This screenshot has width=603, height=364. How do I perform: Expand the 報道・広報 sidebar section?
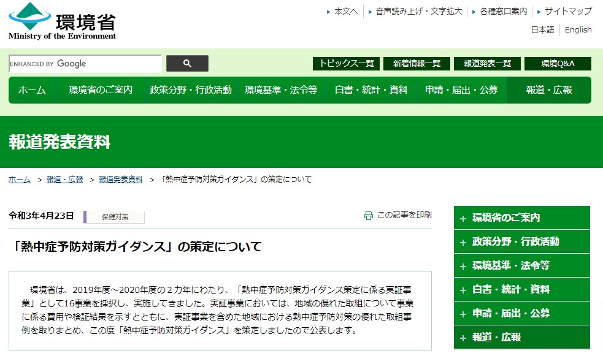521,337
